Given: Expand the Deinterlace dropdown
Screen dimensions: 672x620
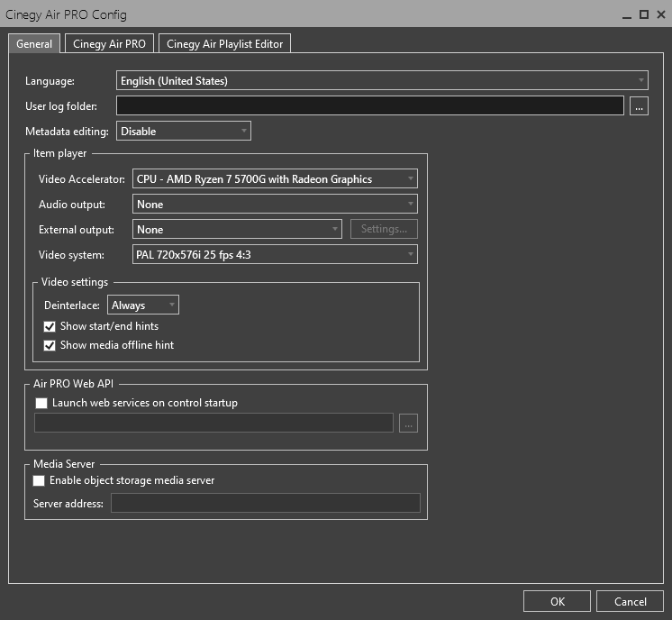Looking at the screenshot, I should [x=142, y=305].
